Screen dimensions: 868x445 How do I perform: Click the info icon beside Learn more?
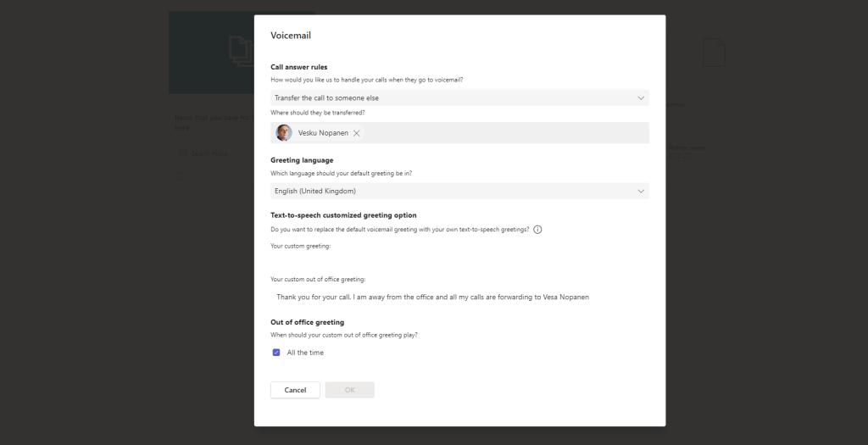point(182,153)
